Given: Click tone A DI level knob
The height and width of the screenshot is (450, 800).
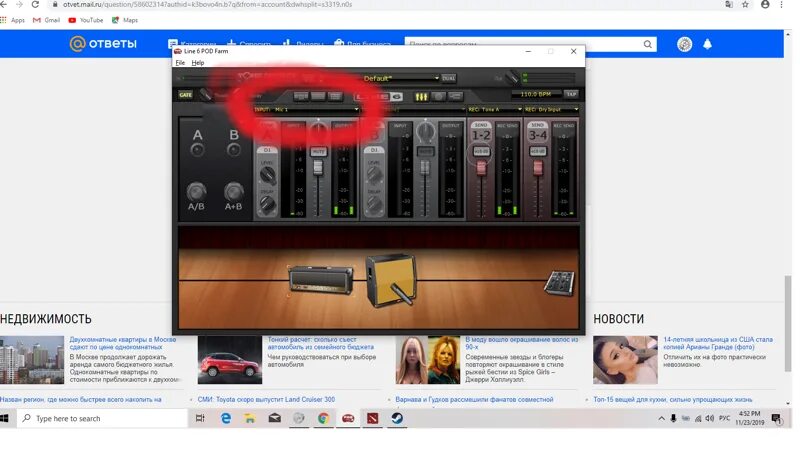Looking at the screenshot, I should tap(267, 176).
